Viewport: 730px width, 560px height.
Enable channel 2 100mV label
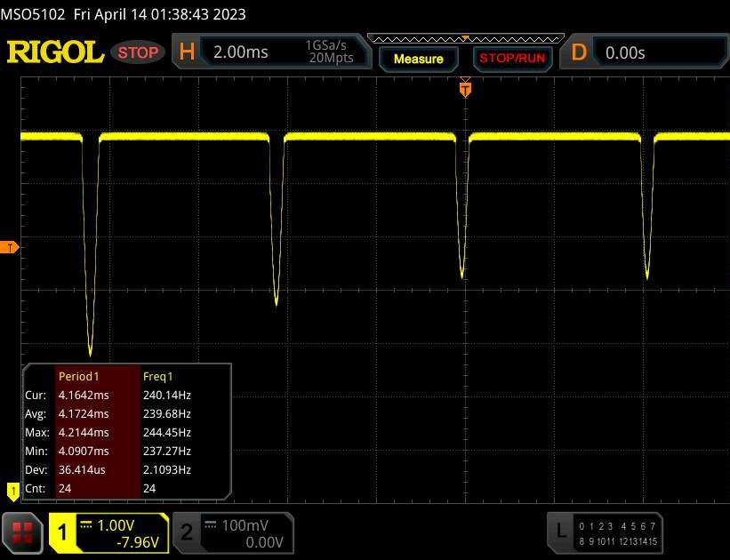pyautogui.click(x=245, y=525)
